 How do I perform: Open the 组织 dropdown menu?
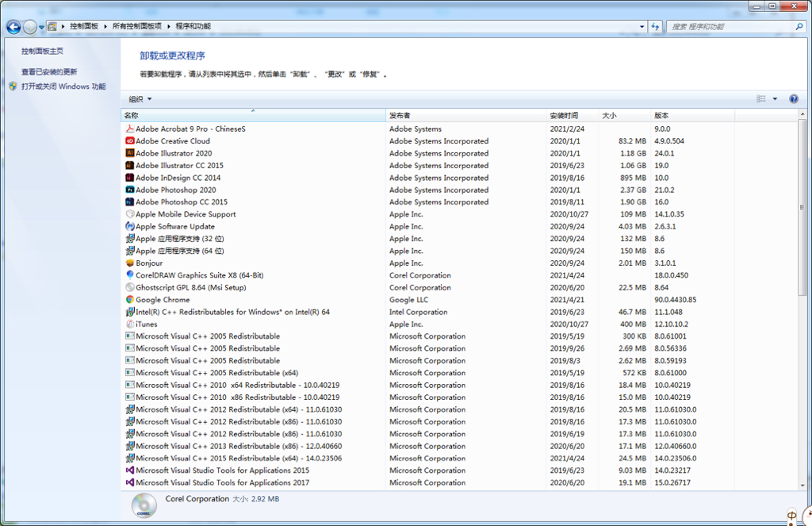pos(140,99)
